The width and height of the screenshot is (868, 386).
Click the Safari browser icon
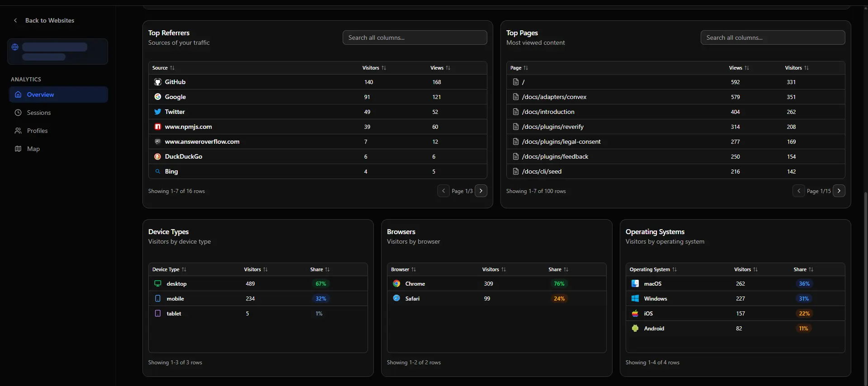point(396,298)
